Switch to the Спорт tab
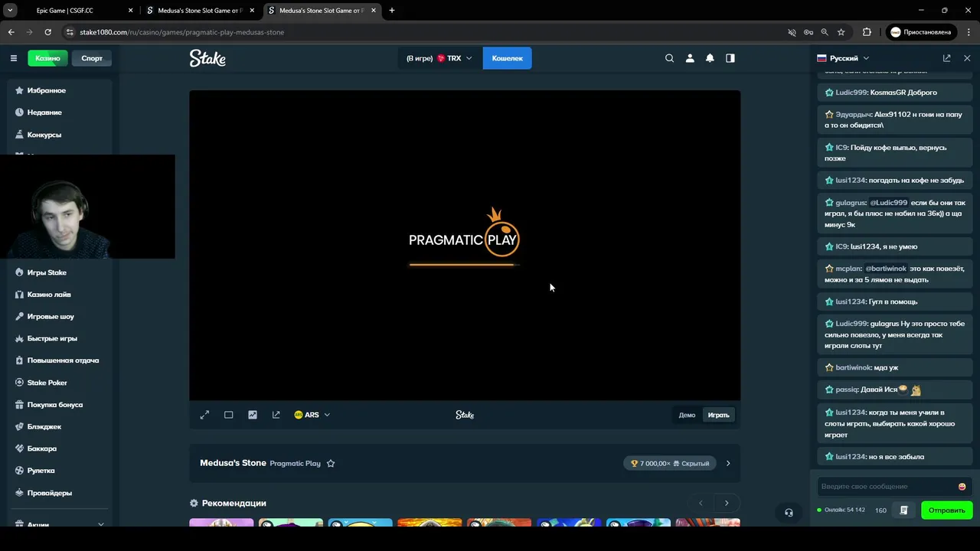This screenshot has width=980, height=551. tap(92, 58)
